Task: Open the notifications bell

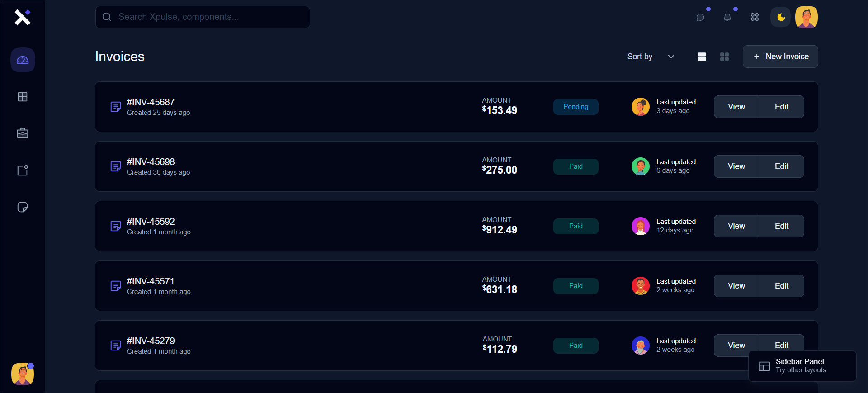Action: [x=727, y=17]
